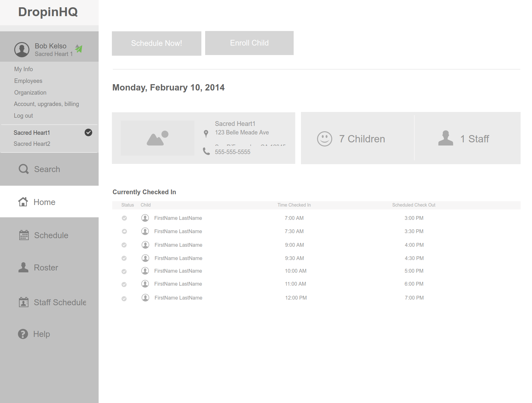The height and width of the screenshot is (403, 532).
Task: Click the 6:00 PM check out time
Action: [x=414, y=284]
